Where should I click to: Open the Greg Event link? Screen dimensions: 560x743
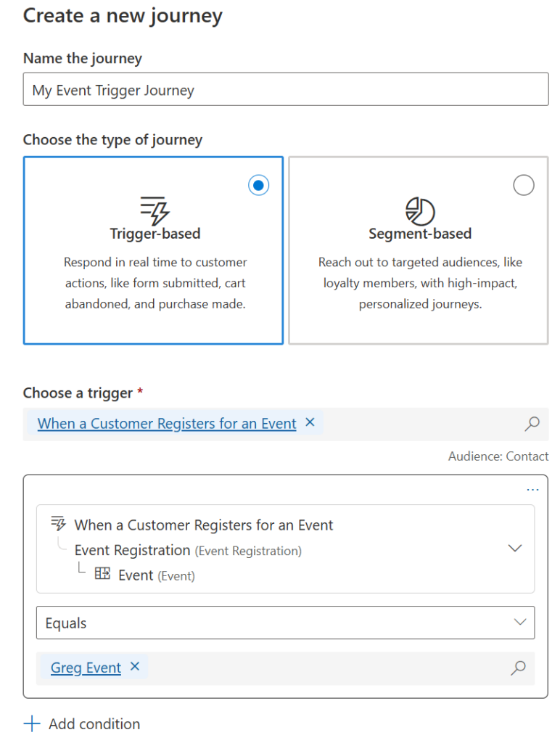pyautogui.click(x=86, y=668)
